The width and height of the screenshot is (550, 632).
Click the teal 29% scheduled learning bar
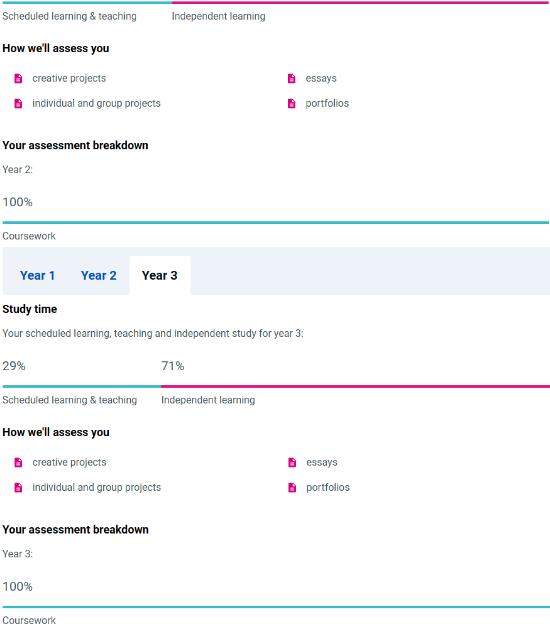click(x=82, y=386)
